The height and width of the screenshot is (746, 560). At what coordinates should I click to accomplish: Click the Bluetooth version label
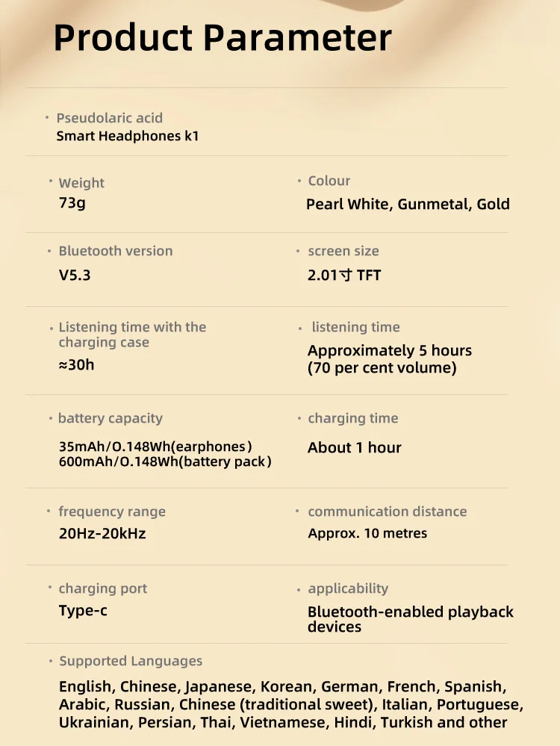coord(116,251)
